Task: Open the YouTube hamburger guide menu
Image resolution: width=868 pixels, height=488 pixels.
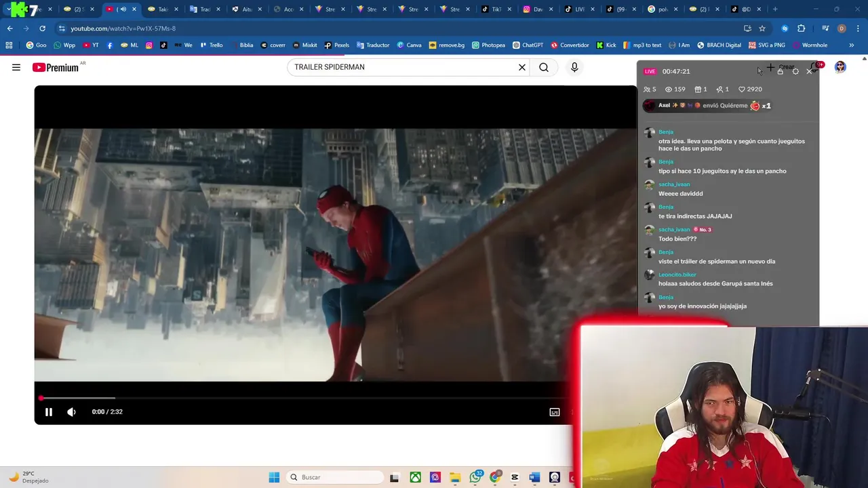Action: [16, 67]
